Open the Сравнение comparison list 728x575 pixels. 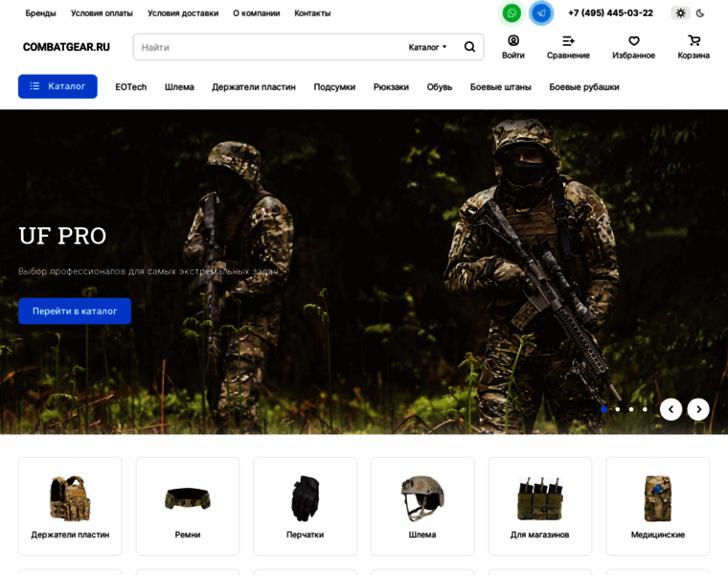tap(568, 47)
